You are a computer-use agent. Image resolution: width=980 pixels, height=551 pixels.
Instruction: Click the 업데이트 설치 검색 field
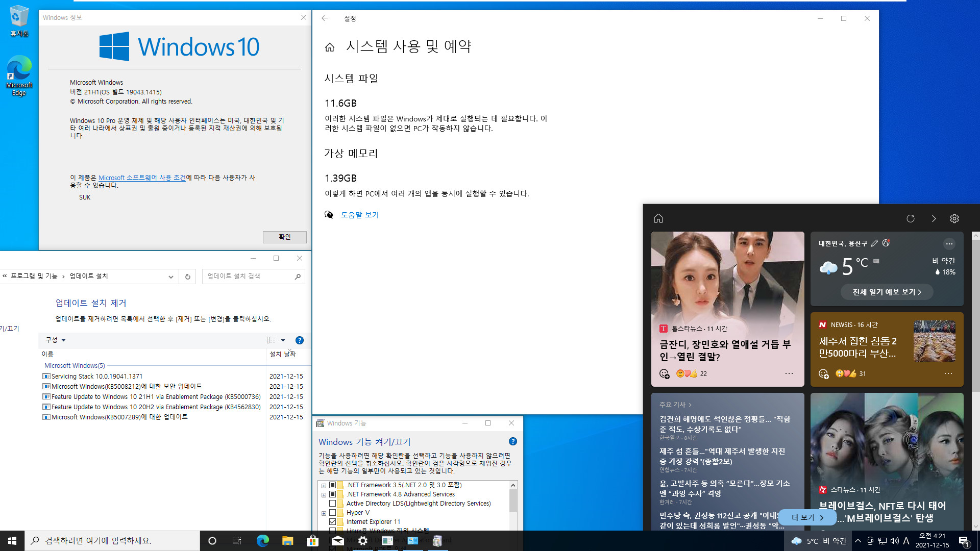click(x=248, y=277)
